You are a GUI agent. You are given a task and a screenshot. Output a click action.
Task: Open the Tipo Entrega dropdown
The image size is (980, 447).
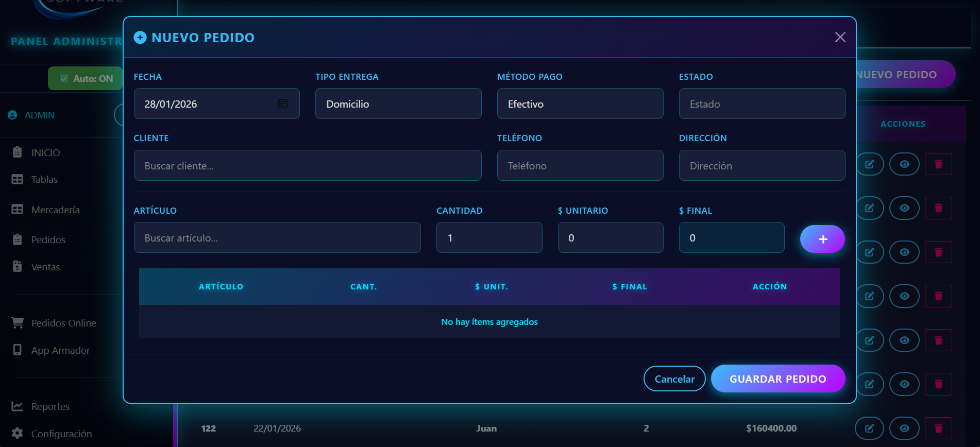pos(398,104)
